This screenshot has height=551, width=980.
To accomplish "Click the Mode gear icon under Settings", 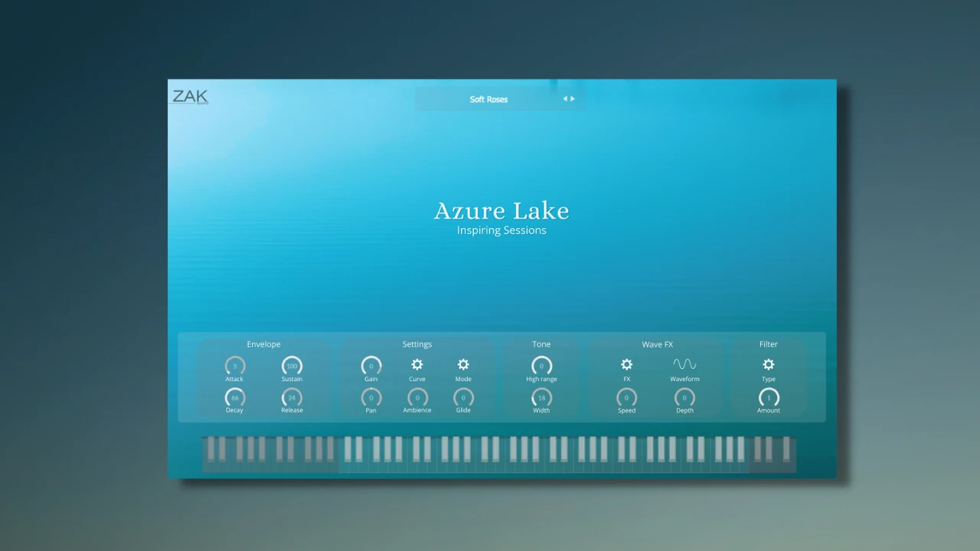I will 462,365.
